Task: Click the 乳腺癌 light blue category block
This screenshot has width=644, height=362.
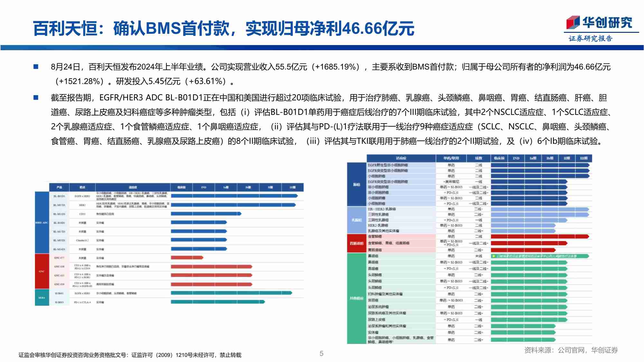Action: pos(357,220)
